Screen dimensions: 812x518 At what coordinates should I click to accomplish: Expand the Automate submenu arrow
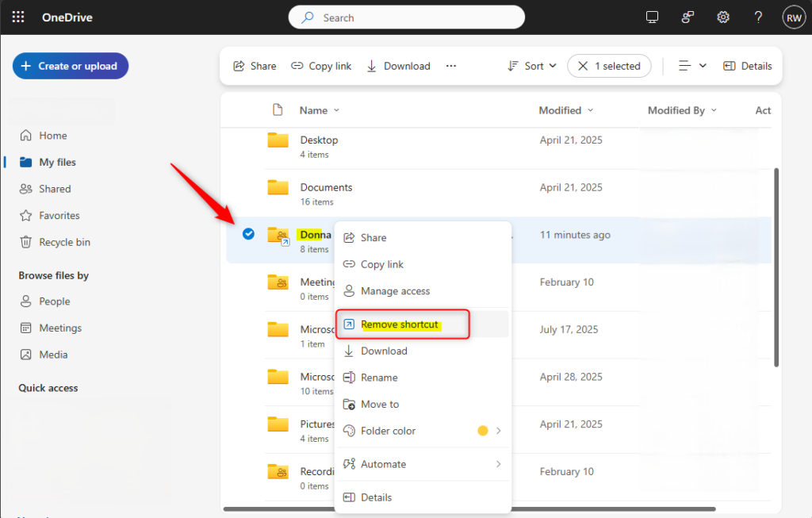pyautogui.click(x=498, y=464)
